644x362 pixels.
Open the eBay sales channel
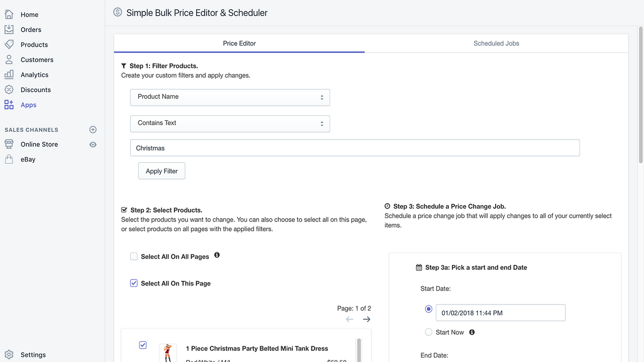(28, 159)
